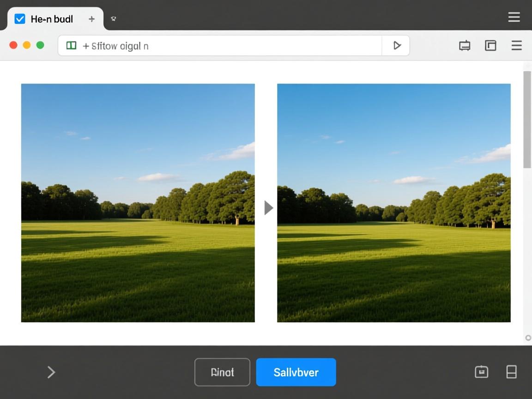Expand using the chevron arrow in bottom bar
532x399 pixels.
(51, 372)
